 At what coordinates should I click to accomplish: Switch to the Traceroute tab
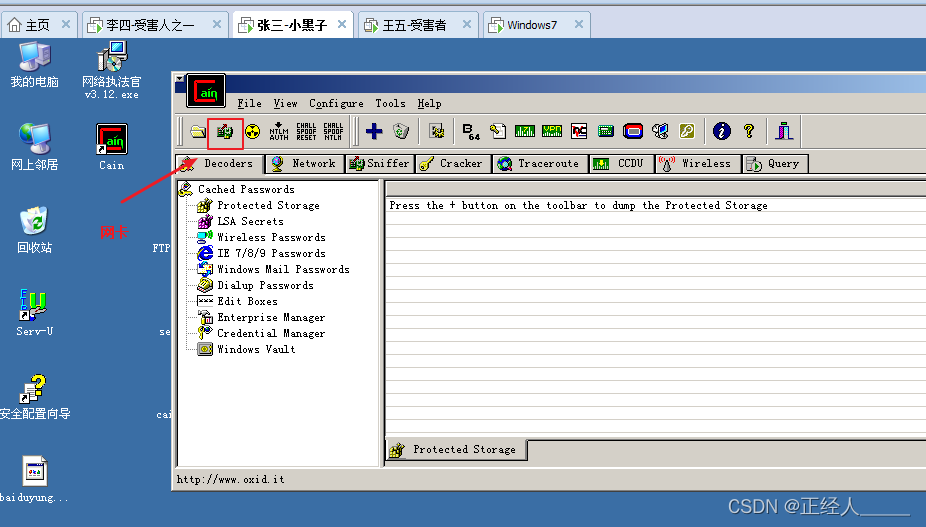pyautogui.click(x=540, y=164)
